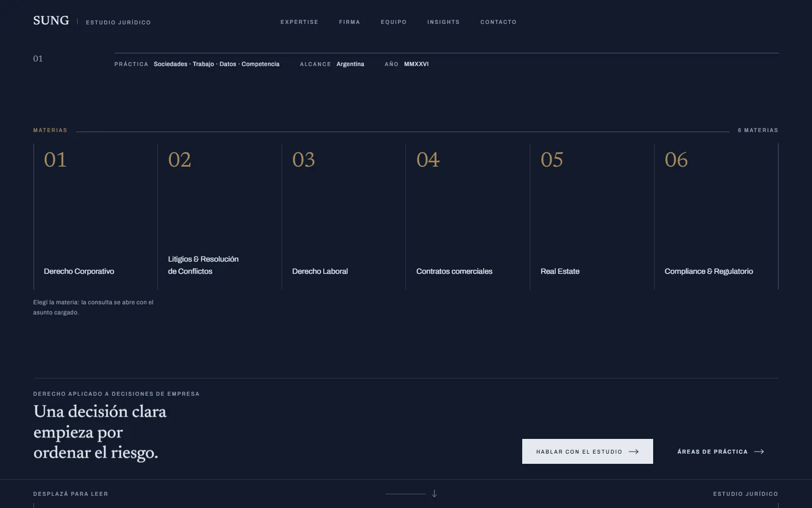This screenshot has width=812, height=508.
Task: Click the arrow icon inside Hablar con el estudio
Action: pos(634,452)
